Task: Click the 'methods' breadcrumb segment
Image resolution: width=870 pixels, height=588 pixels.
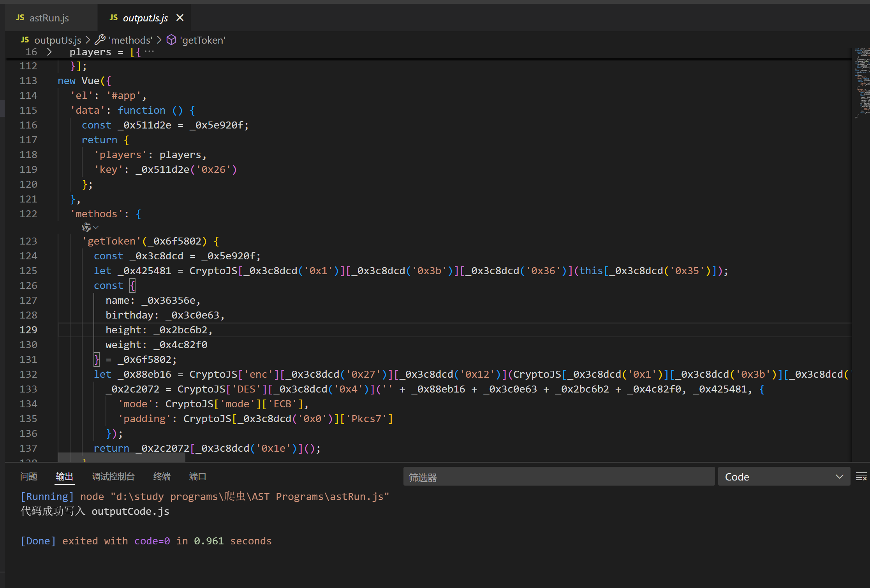Action: coord(130,40)
